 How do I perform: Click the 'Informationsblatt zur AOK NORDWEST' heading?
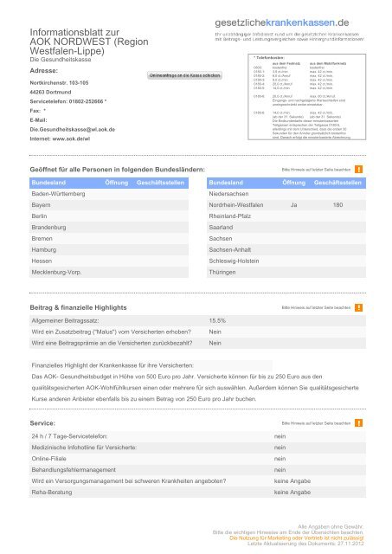[89, 42]
